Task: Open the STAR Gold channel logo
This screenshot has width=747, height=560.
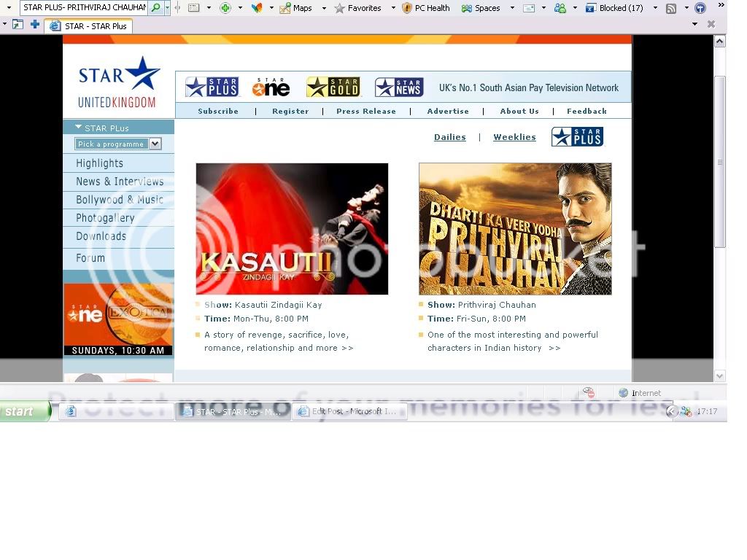Action: (333, 87)
